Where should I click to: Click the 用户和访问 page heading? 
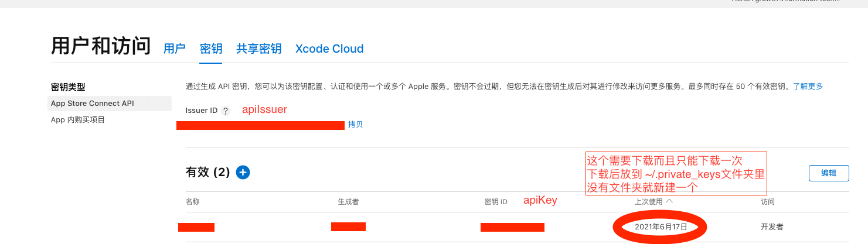pos(101,47)
